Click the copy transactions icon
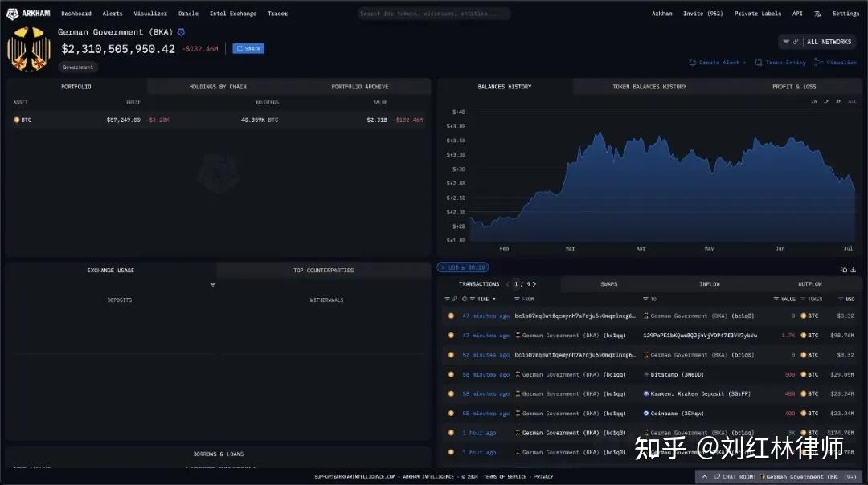The width and height of the screenshot is (868, 485). pyautogui.click(x=844, y=270)
